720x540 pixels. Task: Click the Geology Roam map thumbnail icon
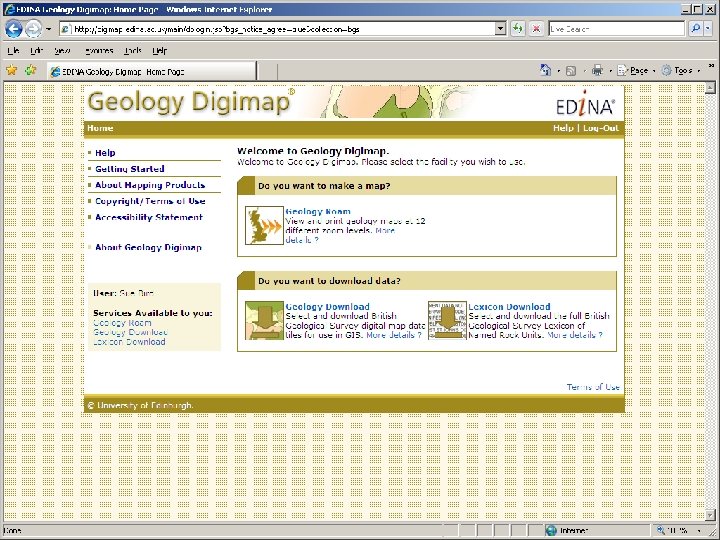tap(264, 225)
